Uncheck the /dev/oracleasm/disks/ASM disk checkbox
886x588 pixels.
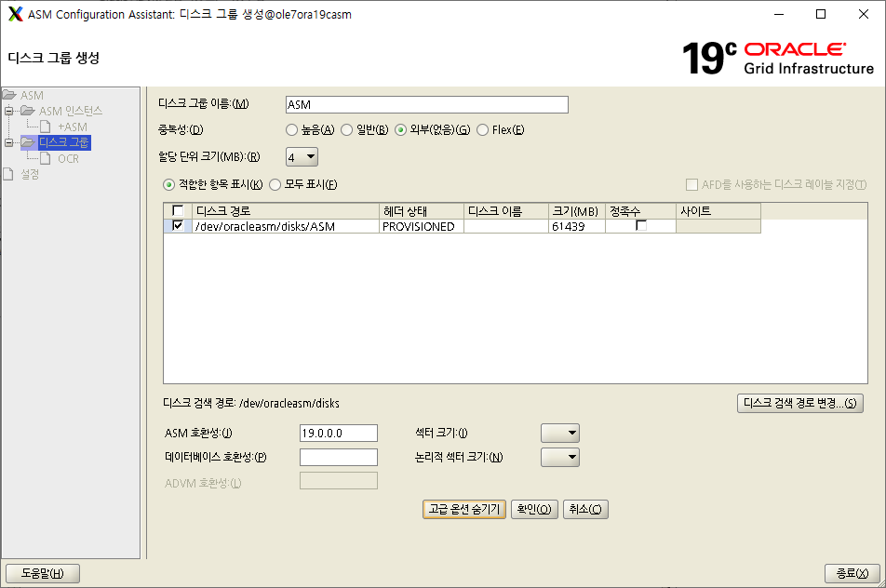[x=178, y=226]
